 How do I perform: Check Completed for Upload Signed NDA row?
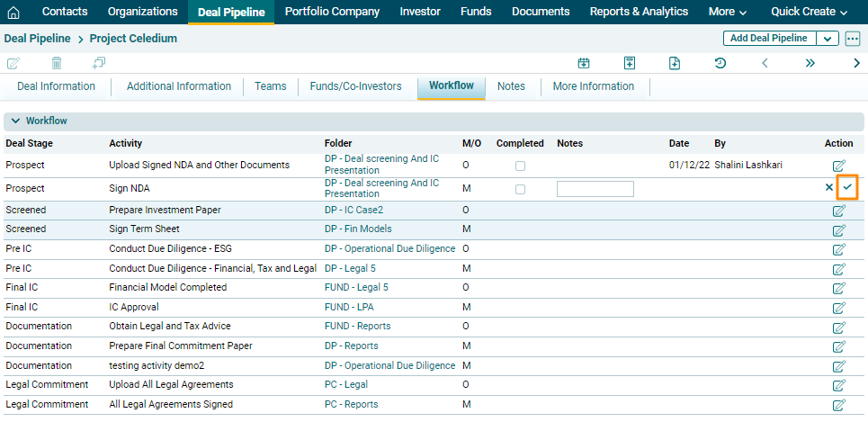click(520, 166)
